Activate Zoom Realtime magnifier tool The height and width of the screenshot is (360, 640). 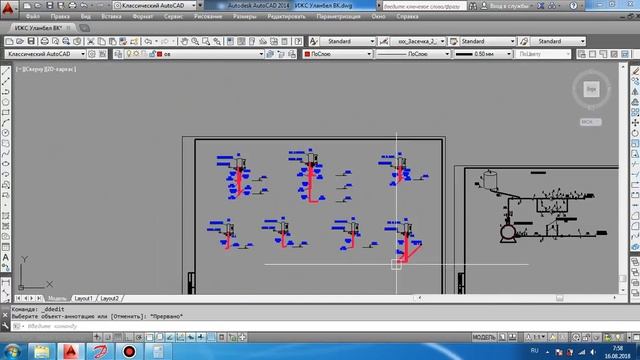point(195,41)
